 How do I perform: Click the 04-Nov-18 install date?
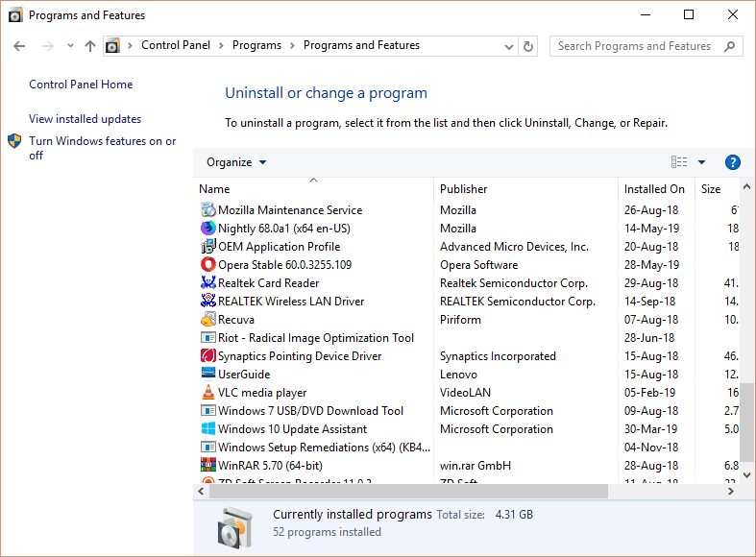[x=651, y=448]
